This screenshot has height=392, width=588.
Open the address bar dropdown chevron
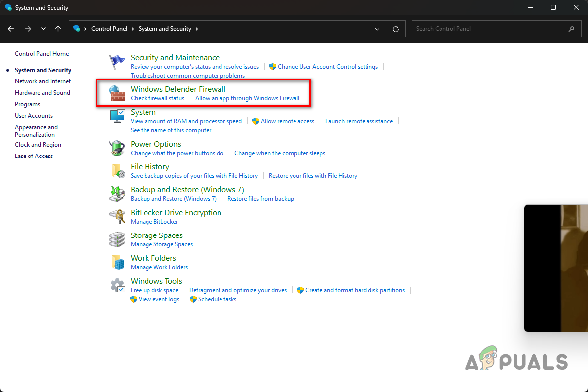click(x=377, y=29)
